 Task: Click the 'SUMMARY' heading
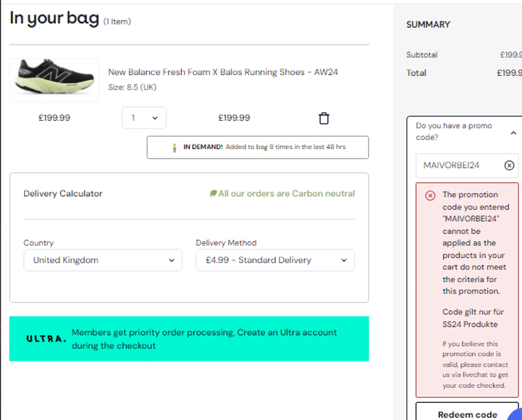428,24
